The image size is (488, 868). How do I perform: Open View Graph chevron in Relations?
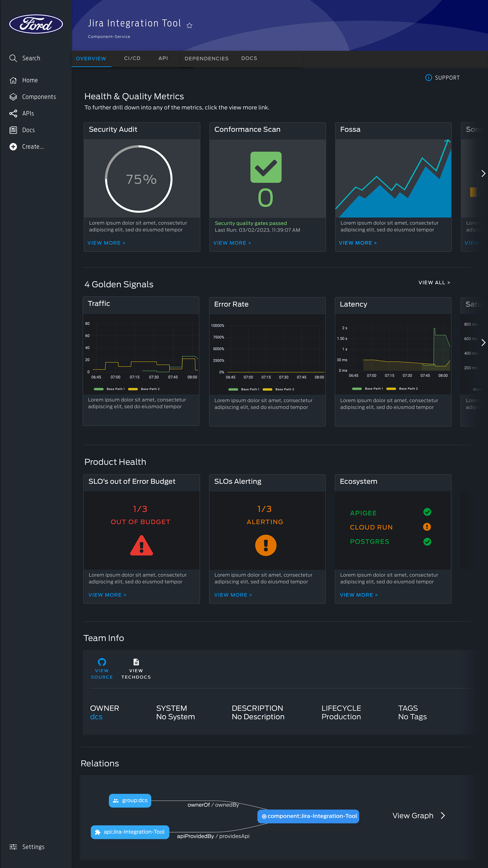tap(443, 816)
